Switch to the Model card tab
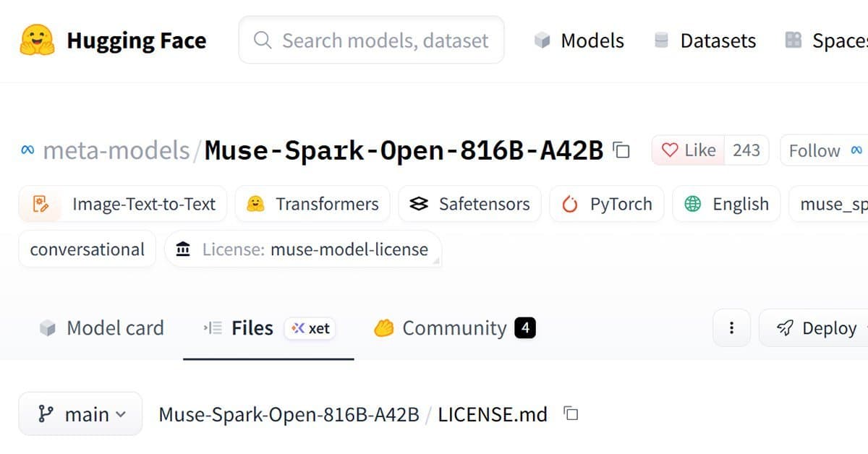The width and height of the screenshot is (868, 454). point(101,328)
